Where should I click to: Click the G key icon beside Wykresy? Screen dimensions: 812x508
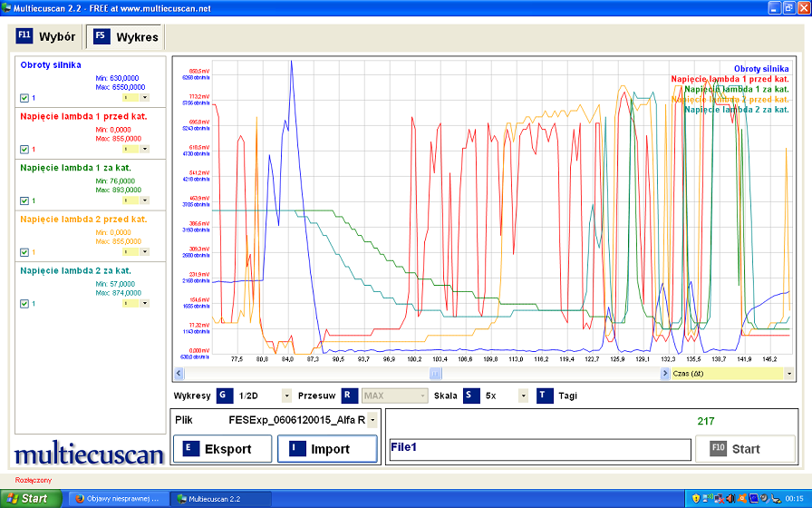[x=225, y=396]
